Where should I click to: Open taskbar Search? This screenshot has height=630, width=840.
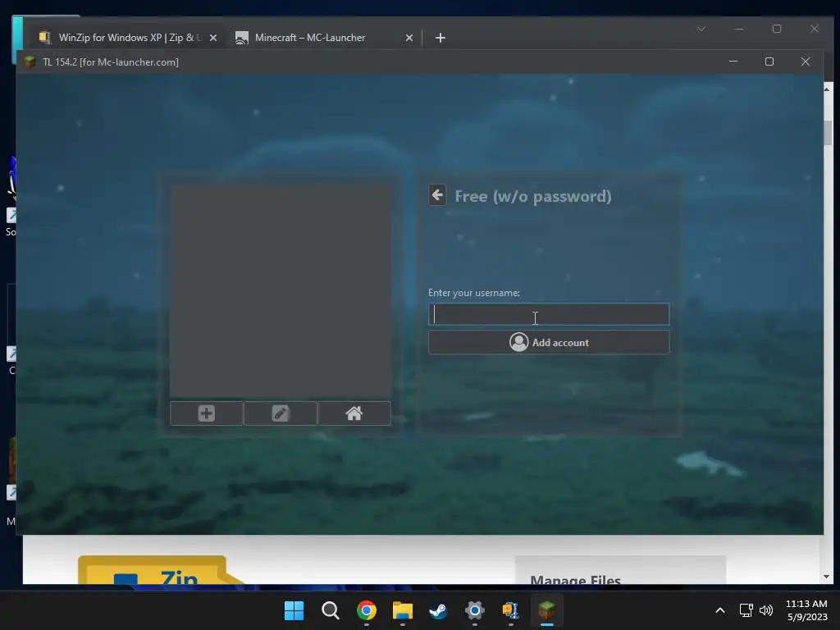point(330,610)
